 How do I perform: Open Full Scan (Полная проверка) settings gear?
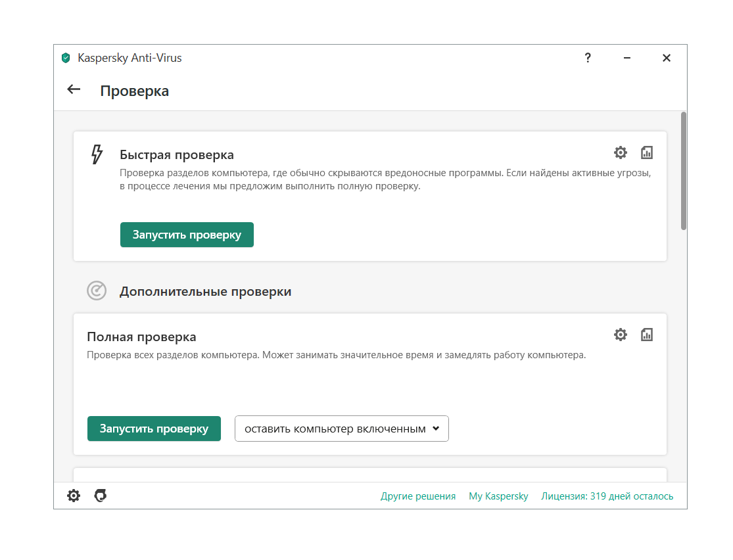621,335
